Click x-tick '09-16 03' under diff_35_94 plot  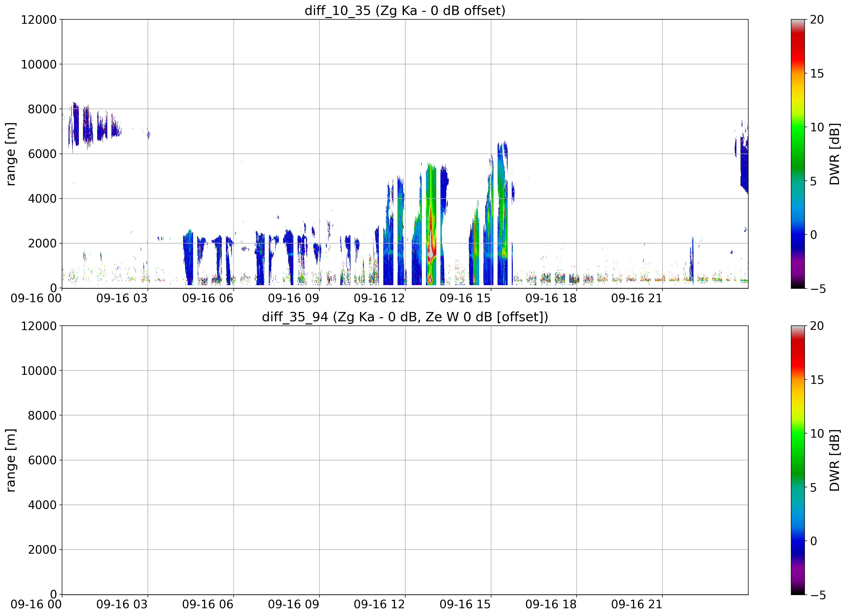point(122,604)
